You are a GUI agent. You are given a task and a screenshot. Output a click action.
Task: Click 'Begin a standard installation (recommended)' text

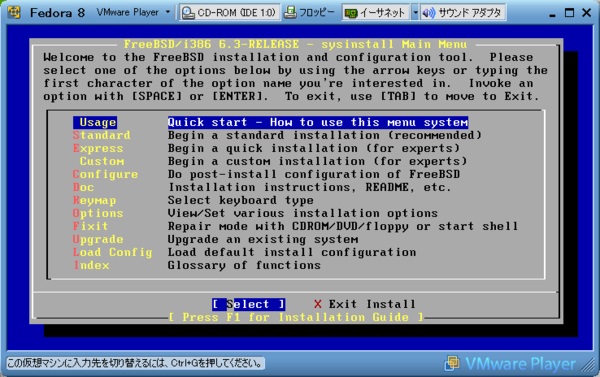tap(324, 135)
